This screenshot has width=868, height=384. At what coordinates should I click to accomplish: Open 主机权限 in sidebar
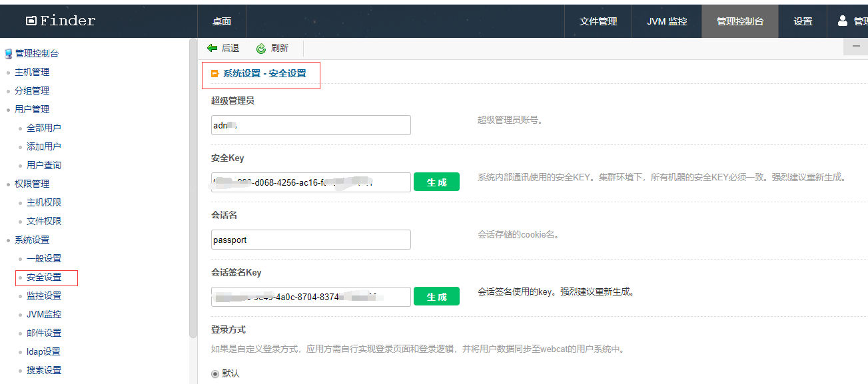pyautogui.click(x=44, y=202)
